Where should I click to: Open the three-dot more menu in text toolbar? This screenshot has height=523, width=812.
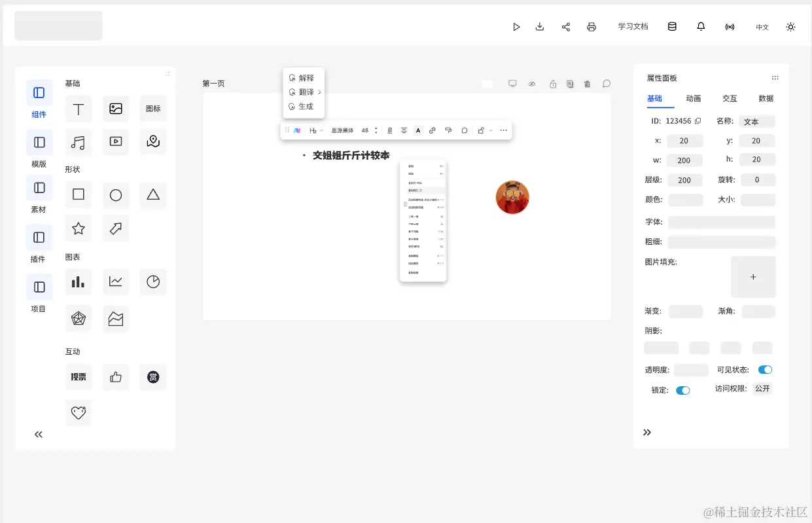[503, 130]
